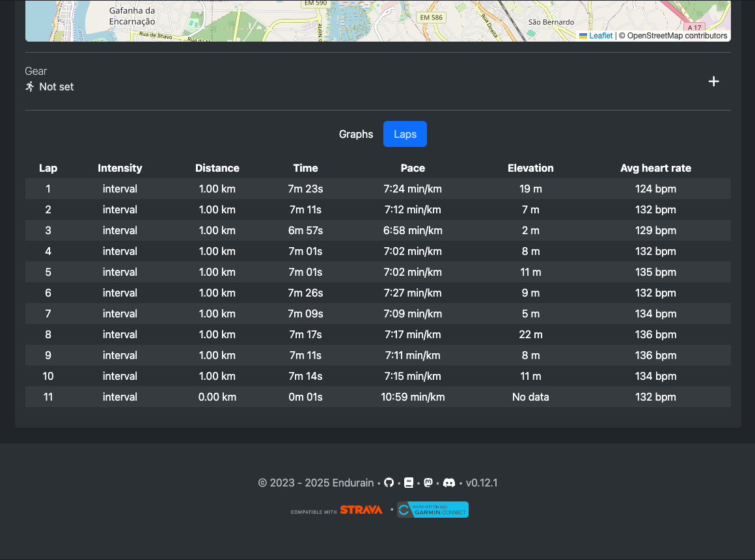Screen dimensions: 755x560
Task: Click the 7:24 min/km pace cell
Action: pos(413,189)
